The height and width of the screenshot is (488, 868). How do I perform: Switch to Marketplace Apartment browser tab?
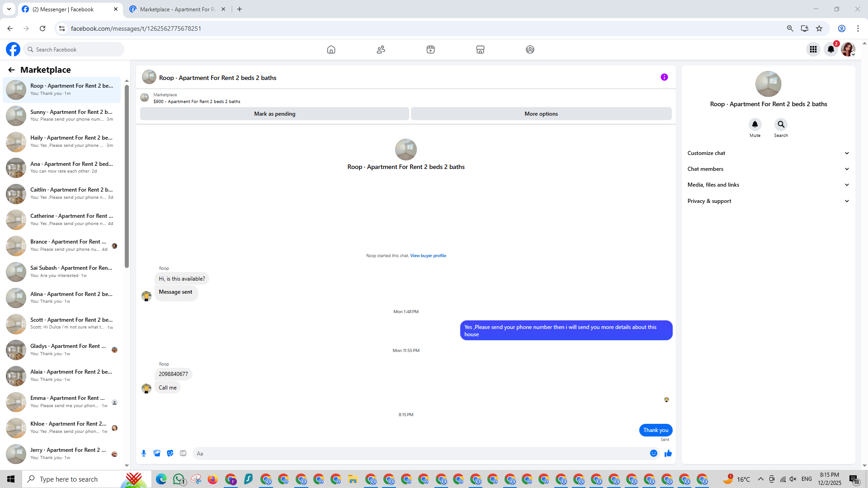click(x=177, y=9)
